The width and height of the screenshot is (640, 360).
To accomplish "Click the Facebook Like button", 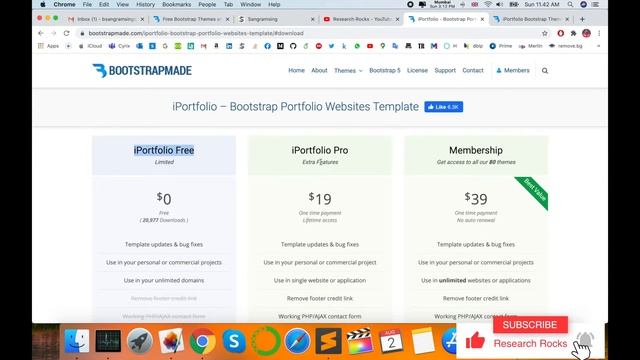I will click(x=444, y=107).
